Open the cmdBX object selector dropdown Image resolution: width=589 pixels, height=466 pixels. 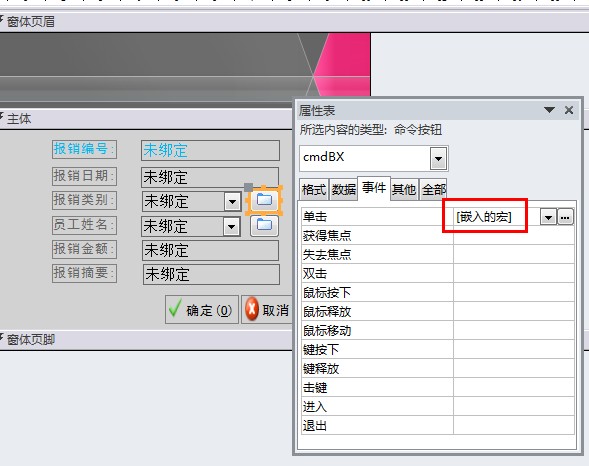[438, 158]
